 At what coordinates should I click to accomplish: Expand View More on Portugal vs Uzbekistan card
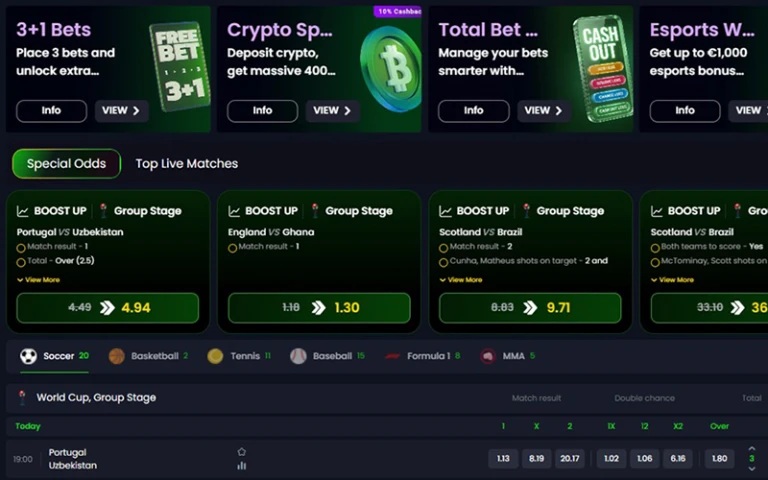click(x=38, y=280)
